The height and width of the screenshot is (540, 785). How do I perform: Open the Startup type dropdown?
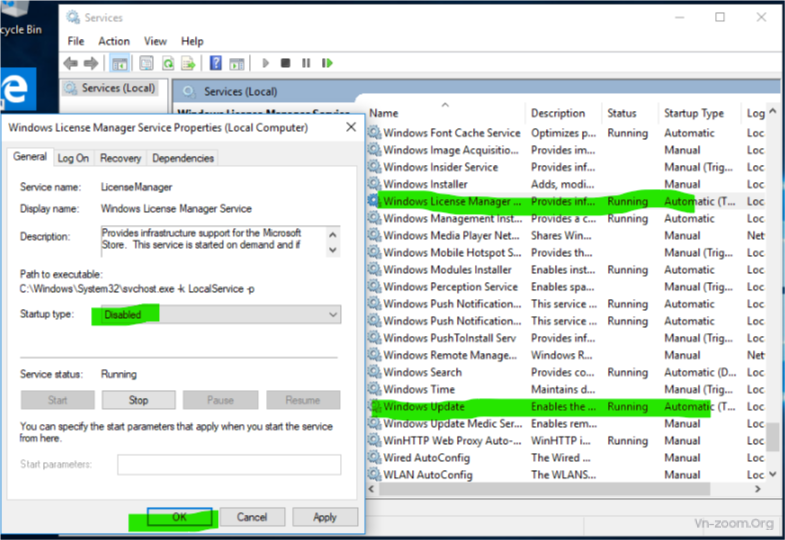[218, 314]
